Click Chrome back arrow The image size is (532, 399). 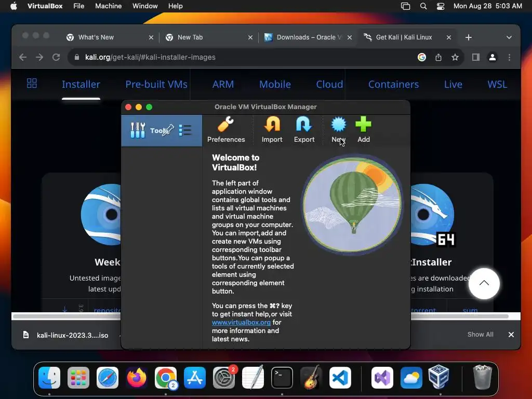click(x=23, y=57)
